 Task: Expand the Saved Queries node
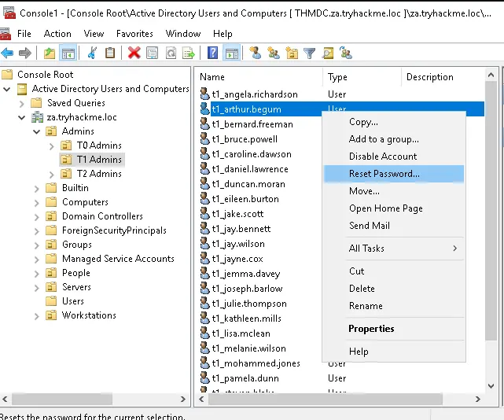[21, 104]
